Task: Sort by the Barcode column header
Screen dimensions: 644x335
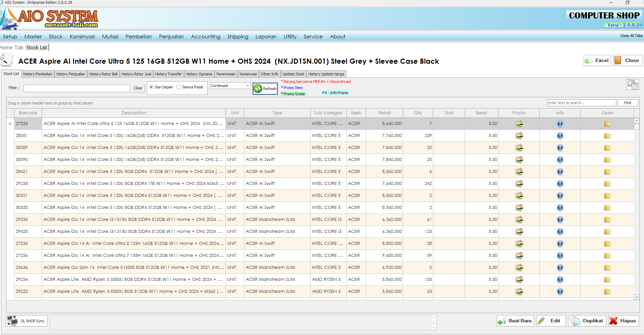Action: tap(28, 113)
